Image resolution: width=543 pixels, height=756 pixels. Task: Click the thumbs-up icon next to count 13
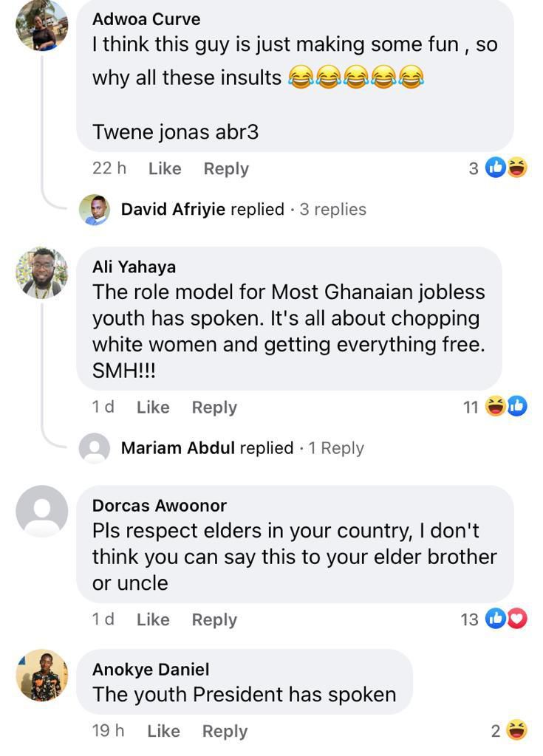pyautogui.click(x=494, y=619)
